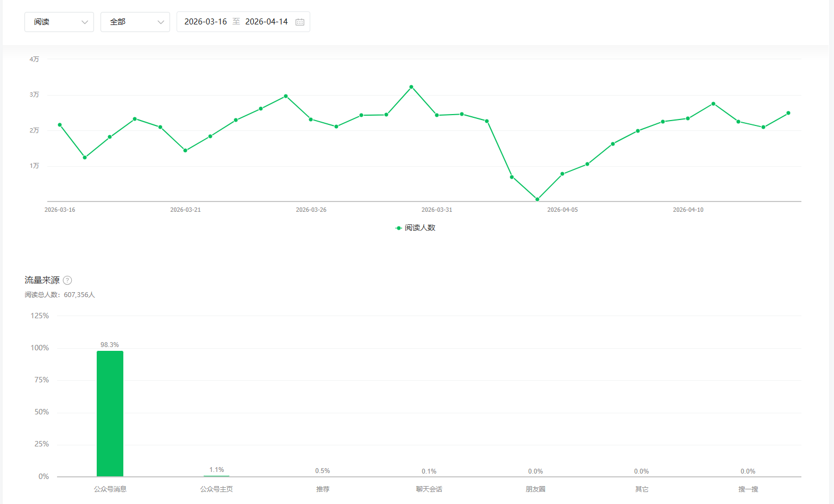Click the start date 2026-03-16 field
Image resolution: width=834 pixels, height=504 pixels.
[205, 22]
